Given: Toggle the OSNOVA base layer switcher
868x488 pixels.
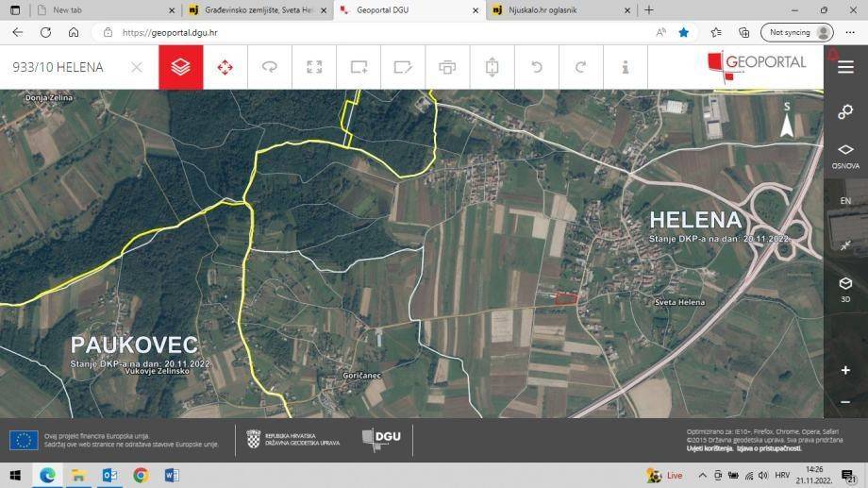Looking at the screenshot, I should tap(845, 156).
